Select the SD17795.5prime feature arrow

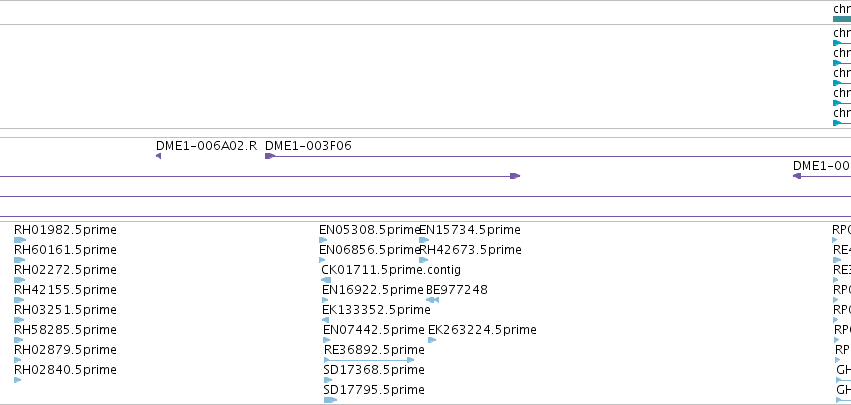point(330,400)
